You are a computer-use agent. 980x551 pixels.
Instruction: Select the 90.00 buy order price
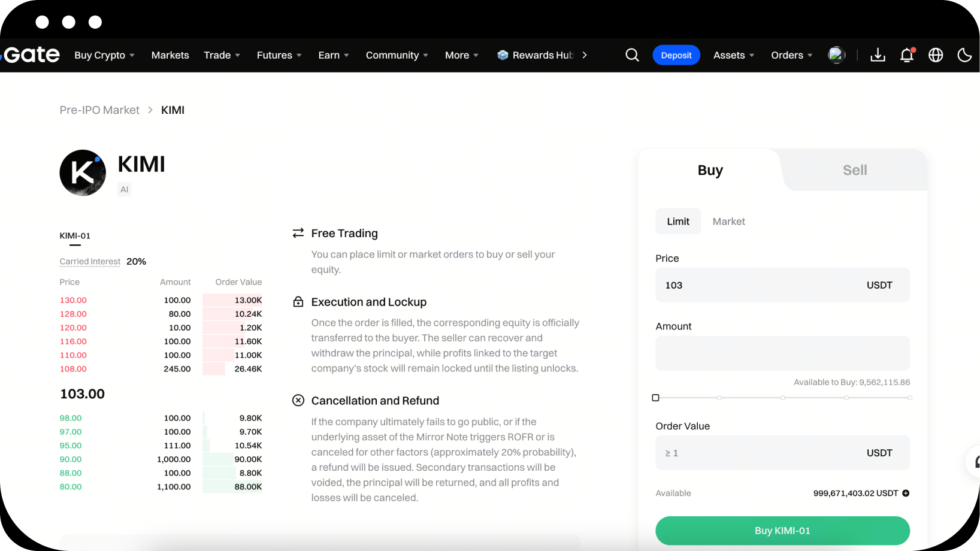click(x=71, y=459)
